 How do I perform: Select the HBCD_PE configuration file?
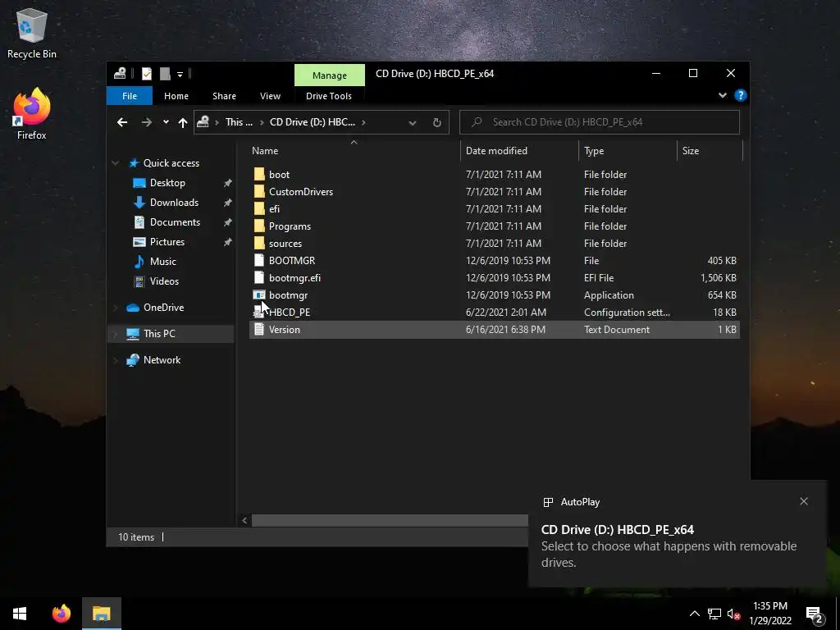(494, 313)
